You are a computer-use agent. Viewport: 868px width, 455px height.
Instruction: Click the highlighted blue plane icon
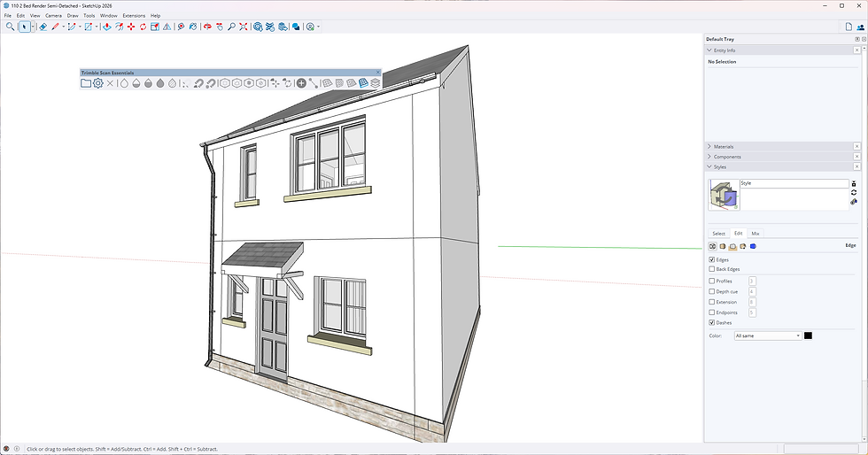tap(363, 83)
